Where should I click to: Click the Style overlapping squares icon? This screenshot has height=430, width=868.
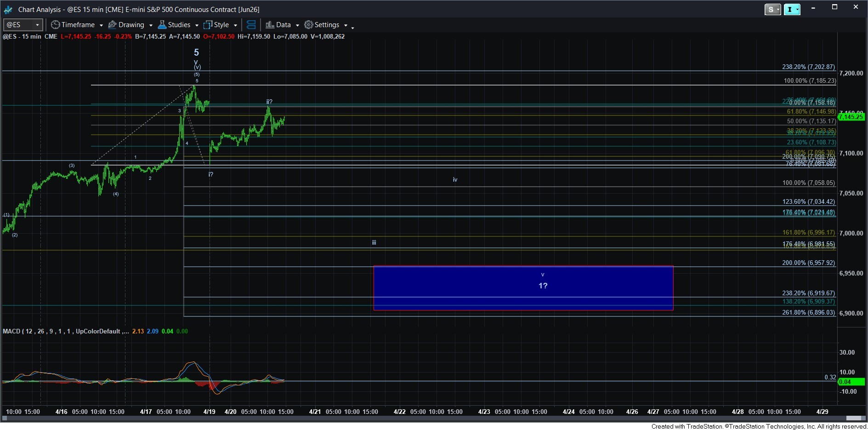click(208, 25)
